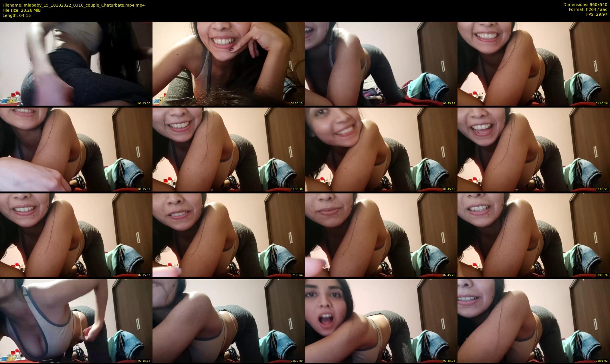Click the frame marked 02:30.64
610x364 pixels.
pos(228,235)
